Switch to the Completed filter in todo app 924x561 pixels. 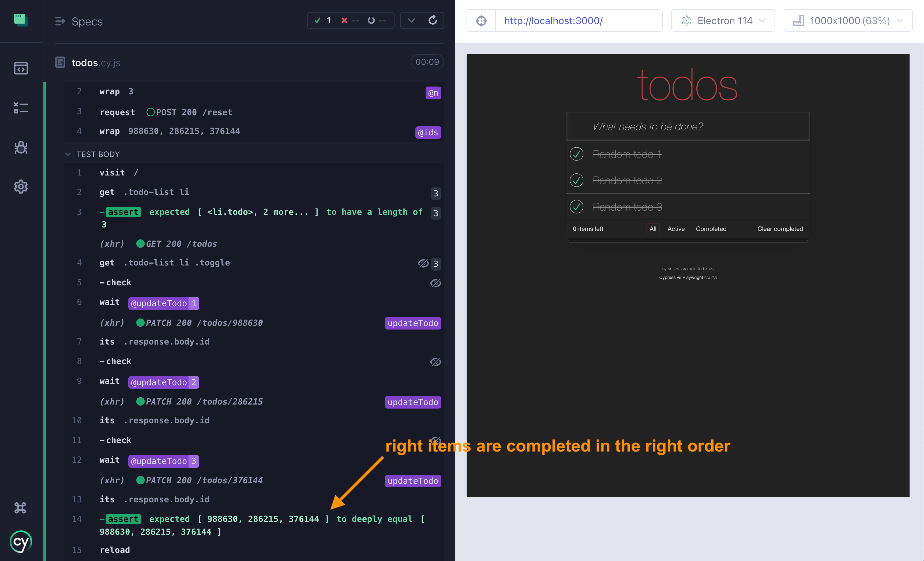(711, 229)
